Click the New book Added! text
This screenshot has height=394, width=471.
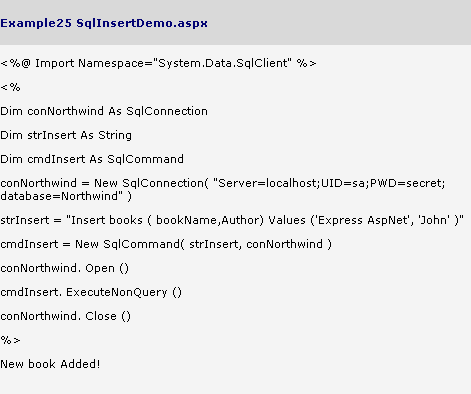(50, 364)
